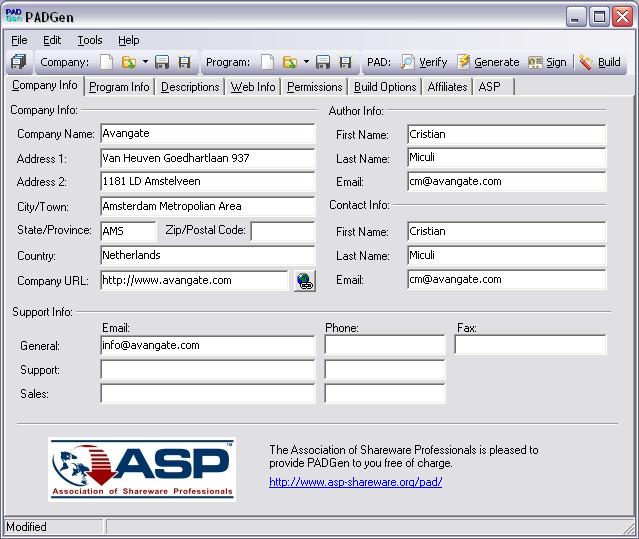Viewport: 639px width, 539px height.
Task: Click the Build wand button
Action: point(600,62)
